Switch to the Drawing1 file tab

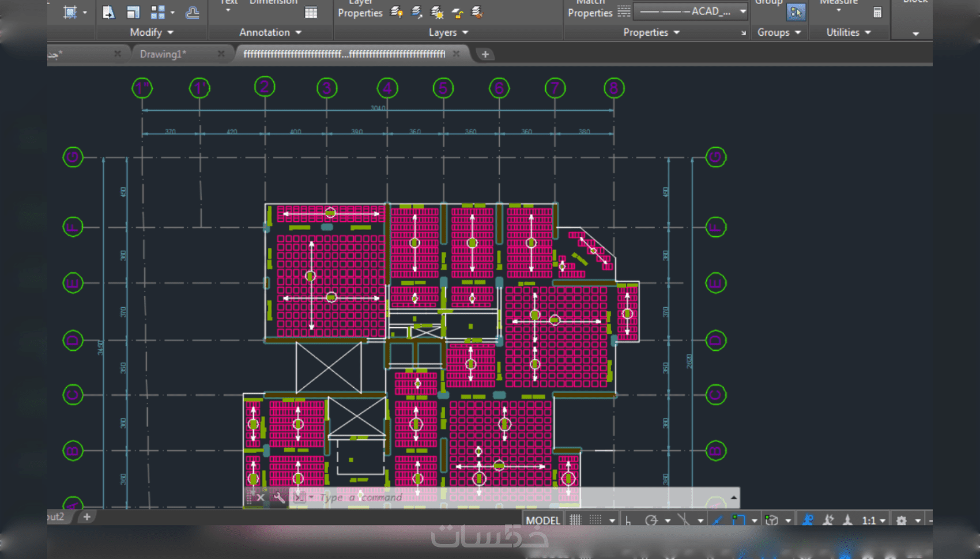coord(163,54)
